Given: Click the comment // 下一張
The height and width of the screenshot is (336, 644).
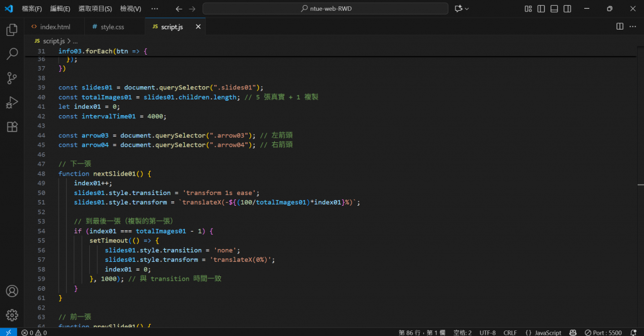Looking at the screenshot, I should (75, 164).
